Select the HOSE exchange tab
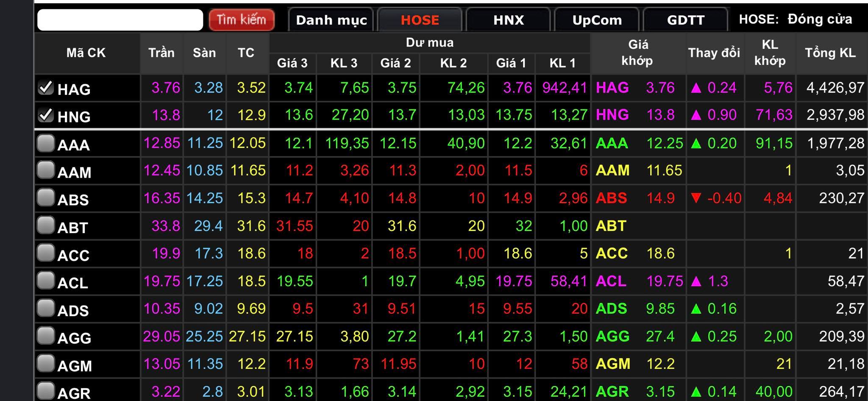 point(420,20)
